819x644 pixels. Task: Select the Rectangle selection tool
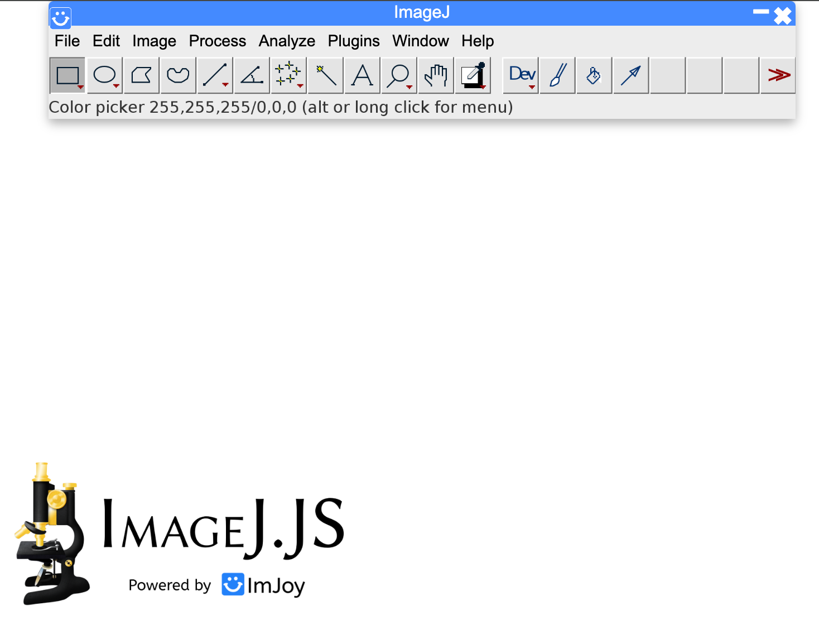click(x=68, y=75)
